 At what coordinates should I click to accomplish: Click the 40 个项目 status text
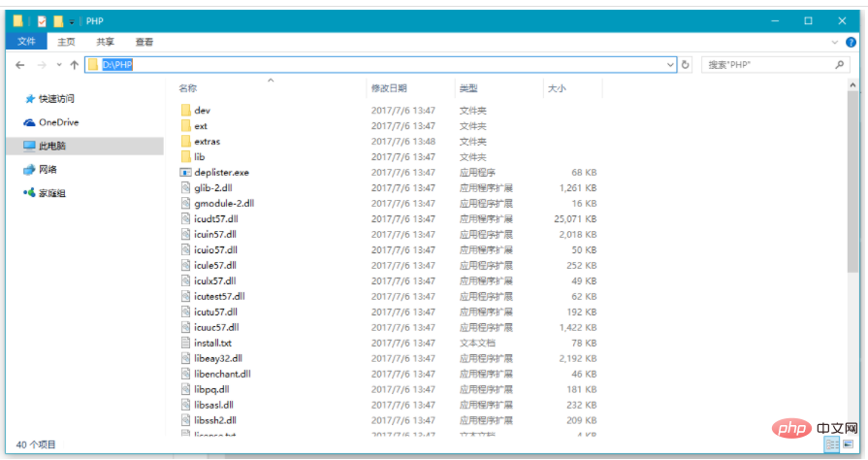coord(36,444)
